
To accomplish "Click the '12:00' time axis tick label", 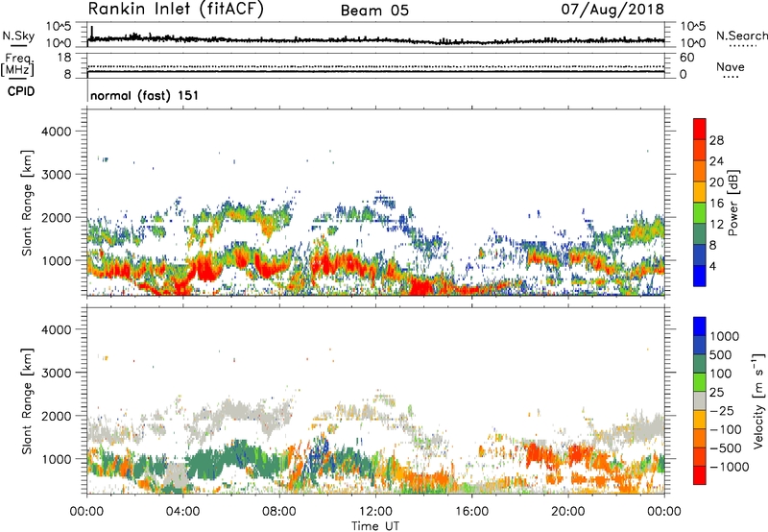I will pos(375,512).
